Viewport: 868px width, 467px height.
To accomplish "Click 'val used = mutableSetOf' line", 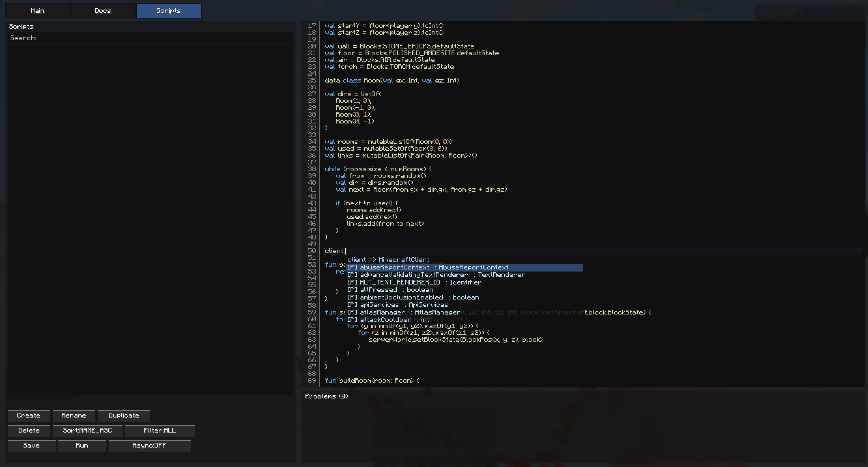I will 386,149.
